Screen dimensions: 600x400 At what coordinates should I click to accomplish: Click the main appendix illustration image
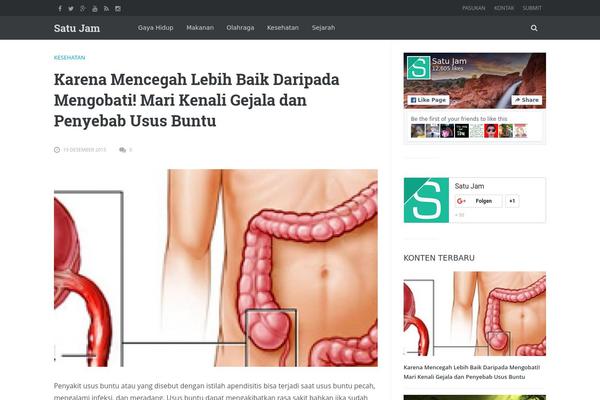pos(216,268)
